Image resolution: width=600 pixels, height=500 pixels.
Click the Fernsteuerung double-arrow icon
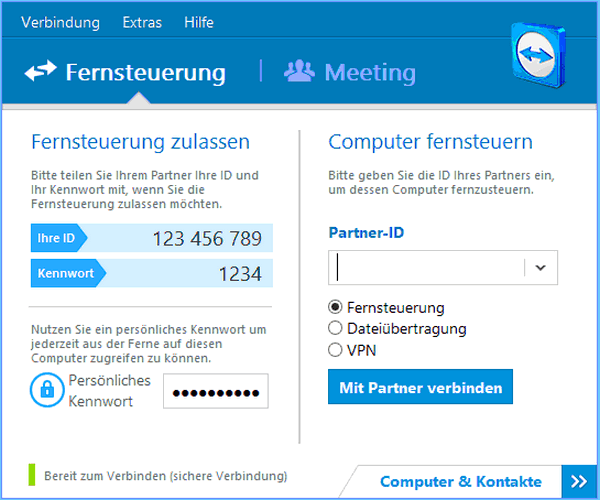point(41,72)
